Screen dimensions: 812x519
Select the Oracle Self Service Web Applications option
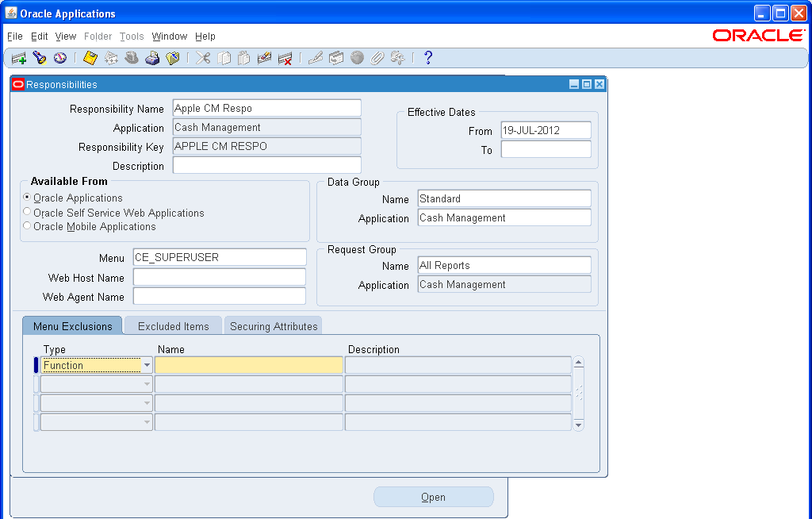[25, 212]
